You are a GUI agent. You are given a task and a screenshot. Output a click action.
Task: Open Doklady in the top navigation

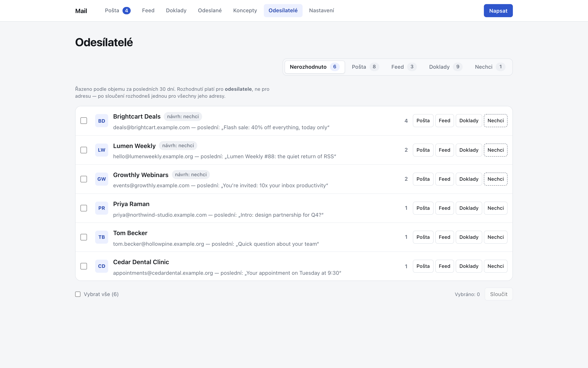pyautogui.click(x=176, y=10)
